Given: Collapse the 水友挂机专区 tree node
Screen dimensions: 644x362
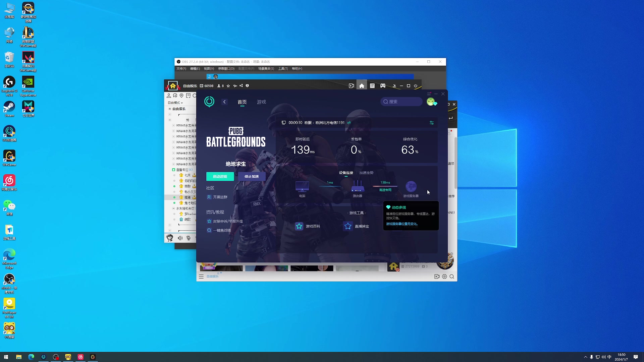Looking at the screenshot, I should pos(174,208).
